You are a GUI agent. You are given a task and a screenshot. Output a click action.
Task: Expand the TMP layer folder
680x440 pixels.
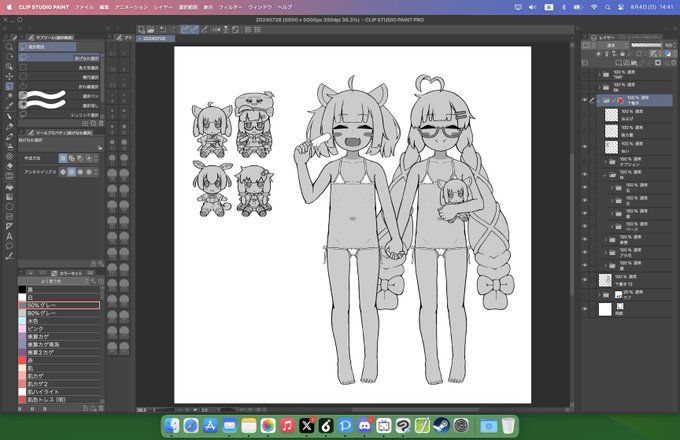coord(600,75)
